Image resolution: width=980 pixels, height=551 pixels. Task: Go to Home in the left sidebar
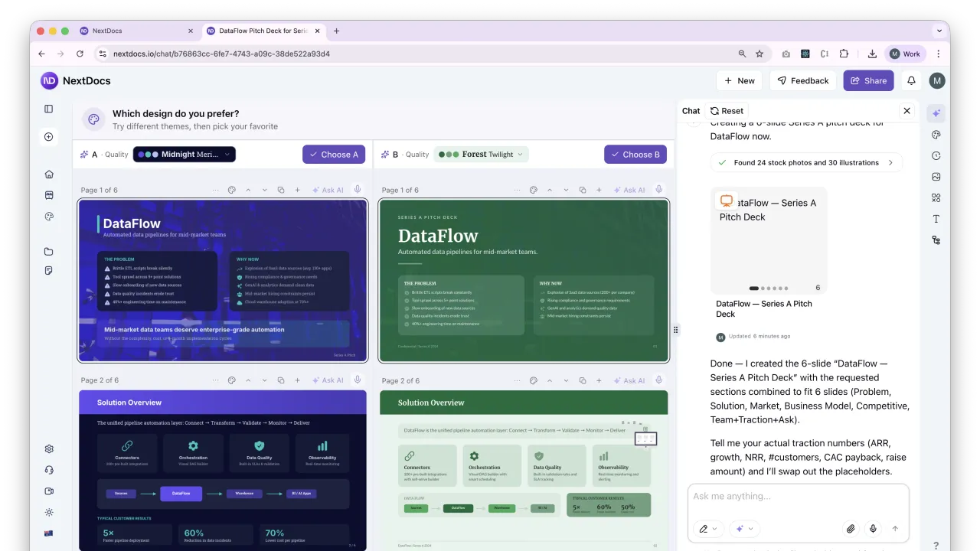coord(49,174)
